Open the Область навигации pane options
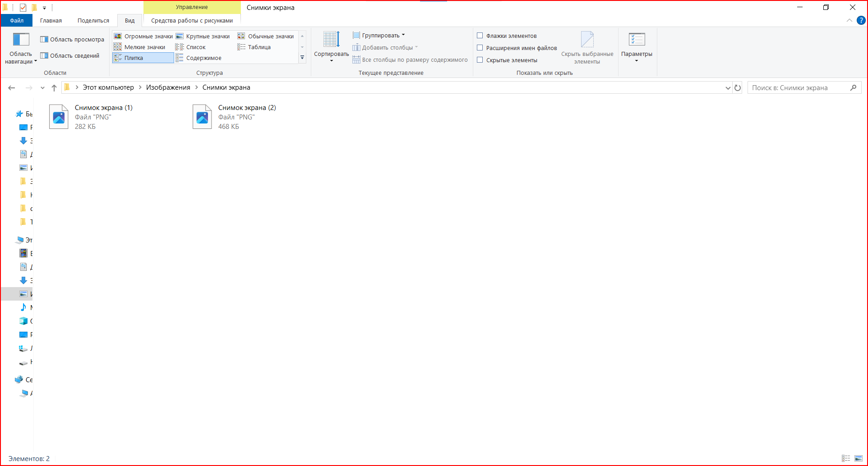Viewport: 868px width, 466px height. point(21,48)
